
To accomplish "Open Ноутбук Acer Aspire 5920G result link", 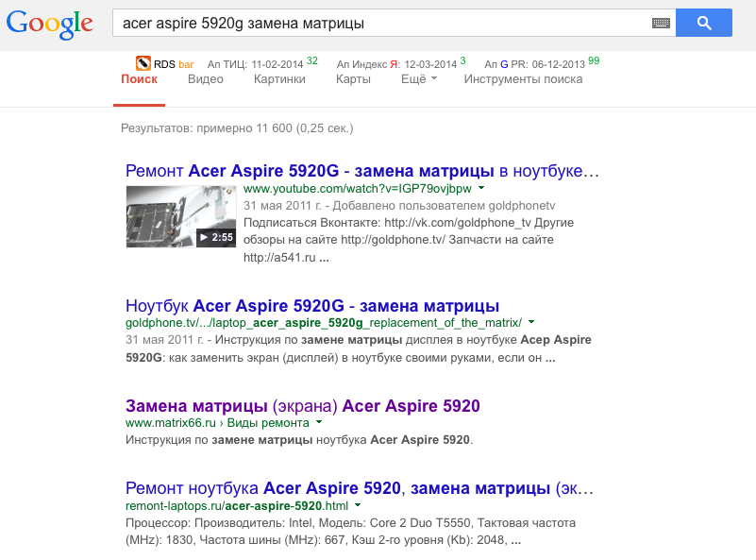I will pyautogui.click(x=312, y=306).
